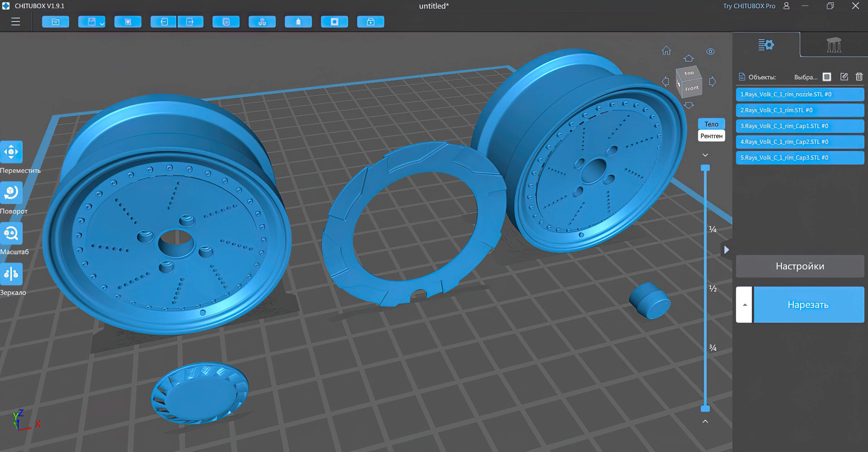This screenshot has width=868, height=452.
Task: Select 2.Rays_Volk_C_1_rim.STL in object list
Action: click(800, 110)
